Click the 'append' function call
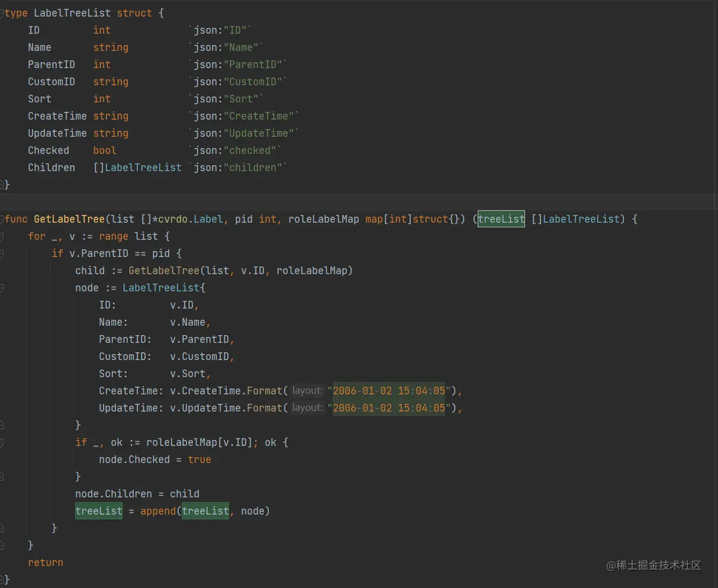The image size is (718, 588). [x=158, y=511]
